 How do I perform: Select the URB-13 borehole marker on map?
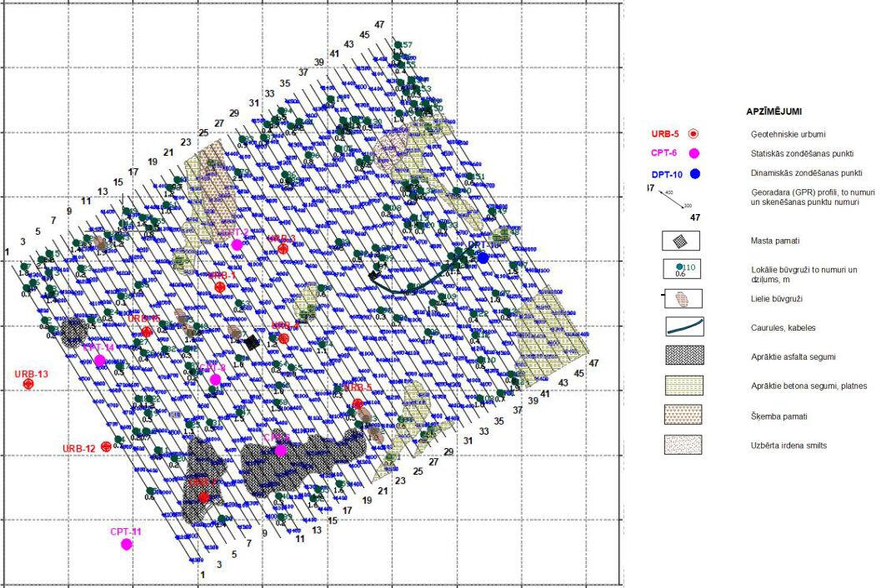tap(28, 384)
